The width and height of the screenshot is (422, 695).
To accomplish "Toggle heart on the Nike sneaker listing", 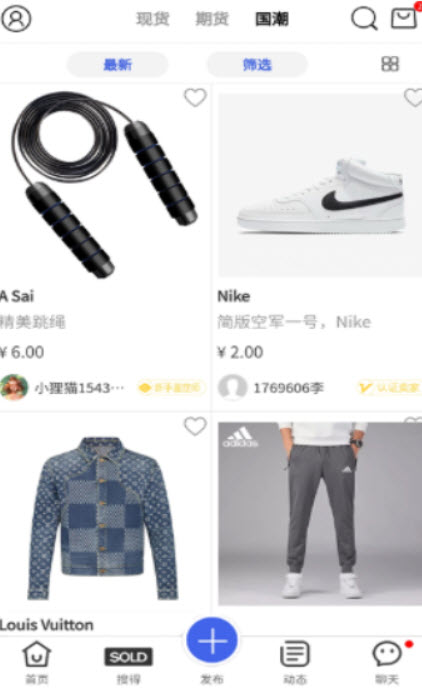I will tap(414, 97).
